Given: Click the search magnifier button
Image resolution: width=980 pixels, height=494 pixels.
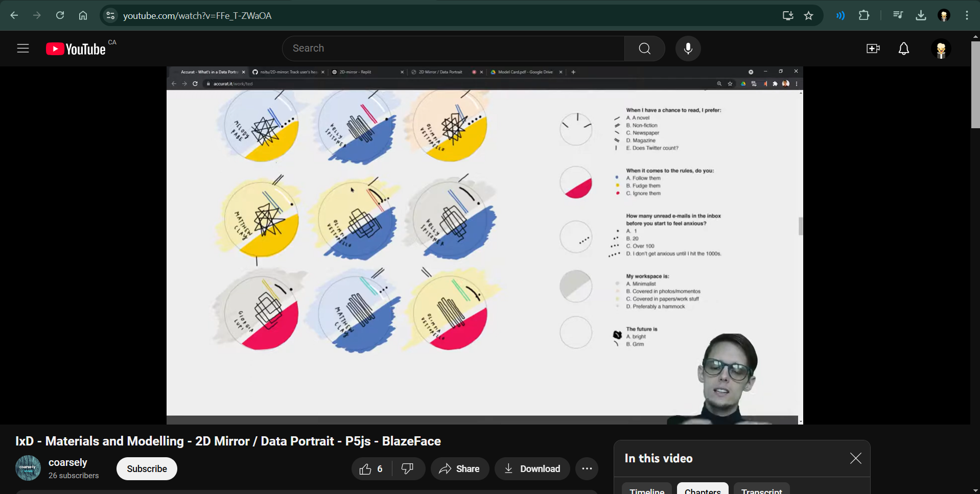Looking at the screenshot, I should coord(644,49).
